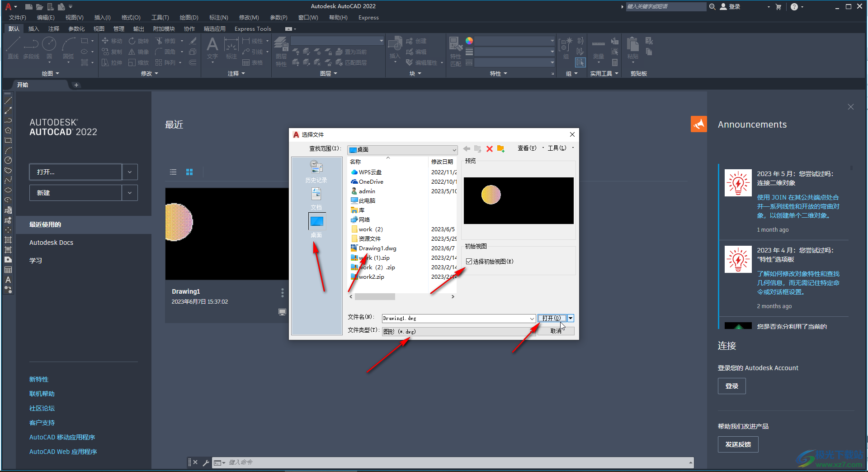Select the Circle (圆) ribbon tool
The image size is (868, 472).
49,48
